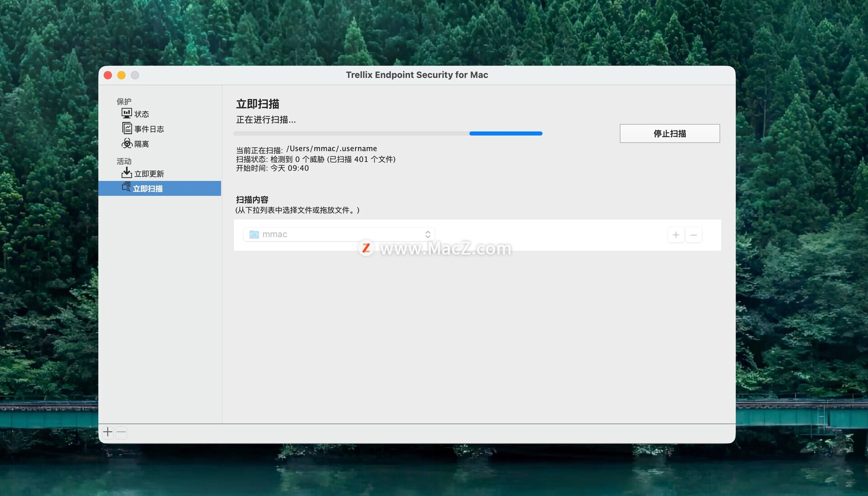Click the 事件日志 log icon
Image resolution: width=868 pixels, height=496 pixels.
click(x=127, y=128)
